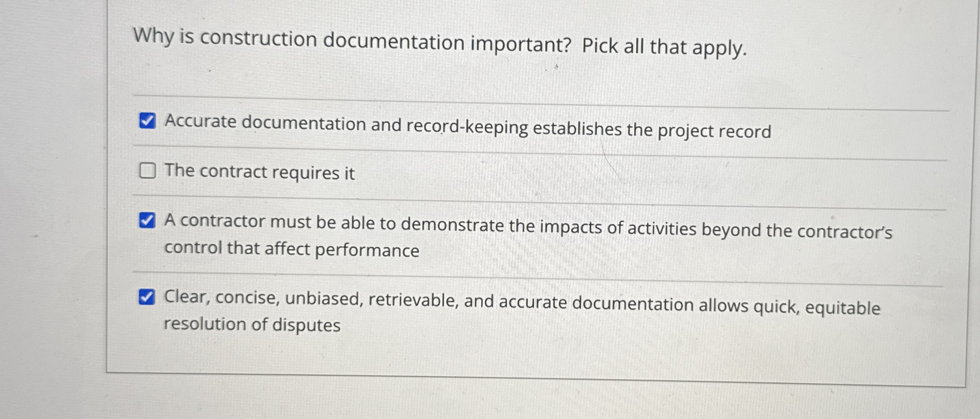Uncheck the 'A contractor must be able to demonstrate' option
This screenshot has width=980, height=419.
pos(147,220)
